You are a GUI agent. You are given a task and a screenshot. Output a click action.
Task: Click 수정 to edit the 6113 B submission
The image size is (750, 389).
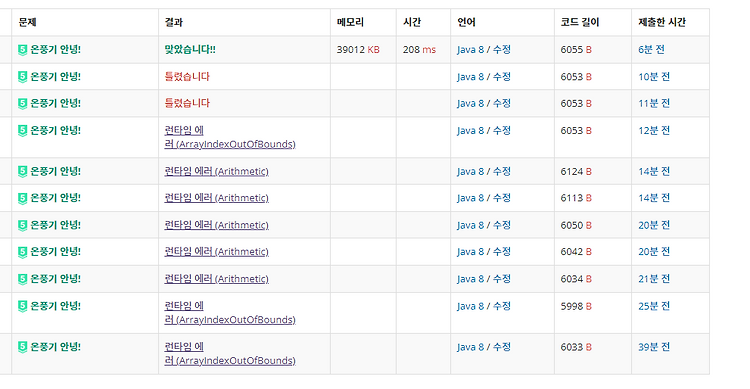[x=502, y=198]
